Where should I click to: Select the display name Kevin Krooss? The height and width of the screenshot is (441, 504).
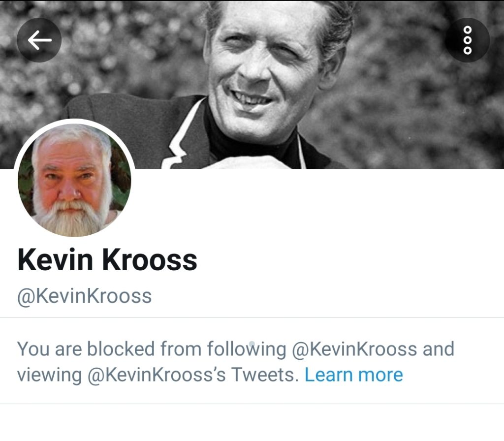click(107, 260)
